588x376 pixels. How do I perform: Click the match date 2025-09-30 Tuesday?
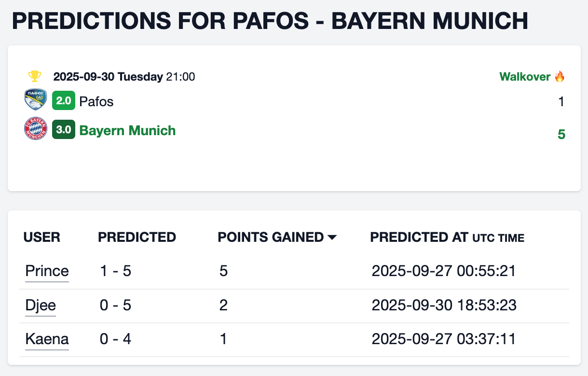108,76
